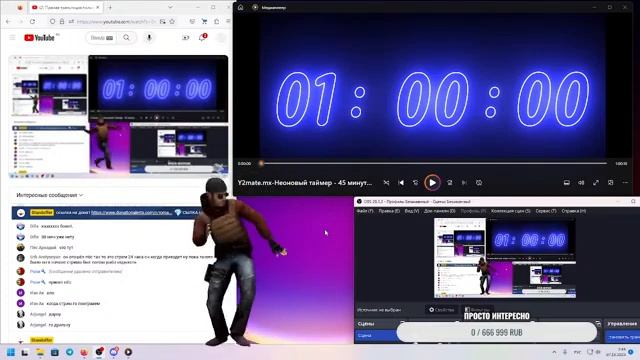
Task: Open volume control in media player
Action: pyautogui.click(x=581, y=183)
